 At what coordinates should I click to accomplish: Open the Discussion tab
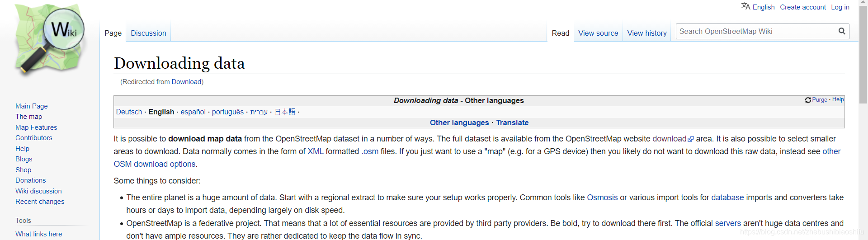148,33
